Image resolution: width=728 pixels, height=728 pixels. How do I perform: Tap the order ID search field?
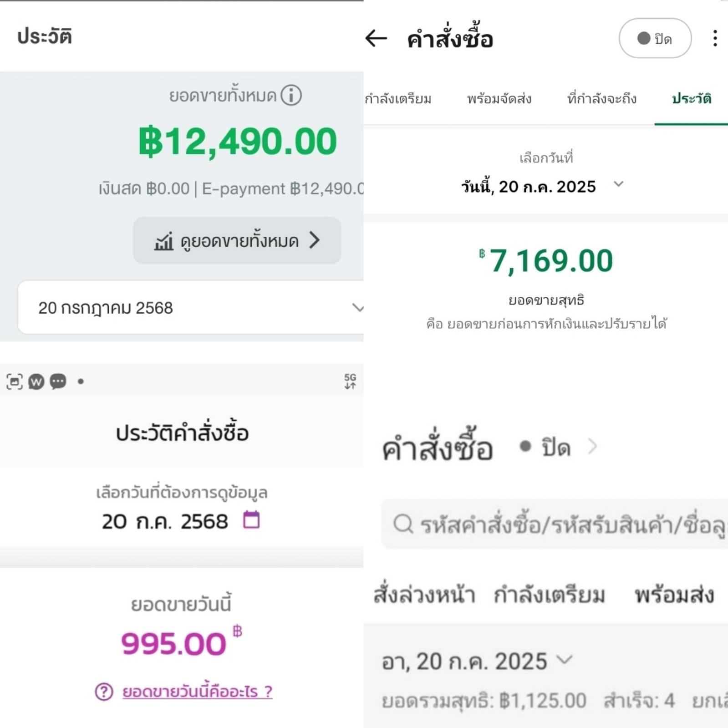pos(555,524)
